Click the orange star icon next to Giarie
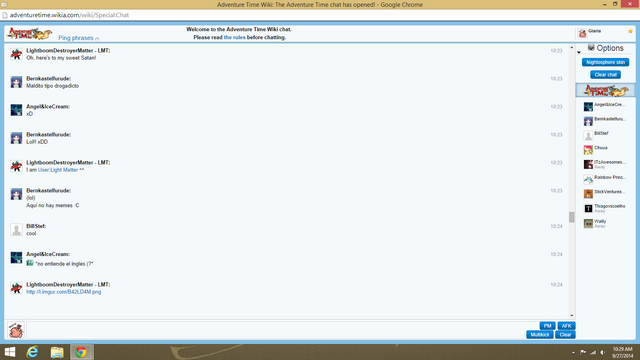Image resolution: width=640 pixels, height=360 pixels. click(630, 31)
